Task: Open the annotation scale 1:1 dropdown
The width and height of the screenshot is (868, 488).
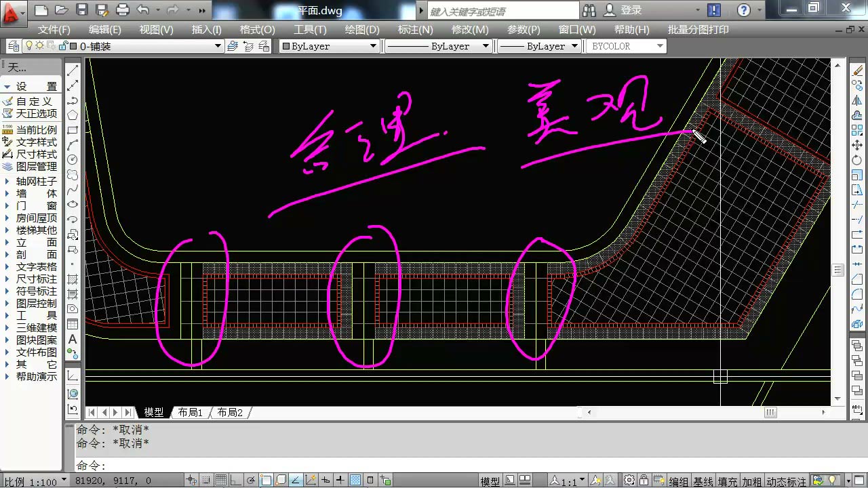Action: tap(567, 481)
